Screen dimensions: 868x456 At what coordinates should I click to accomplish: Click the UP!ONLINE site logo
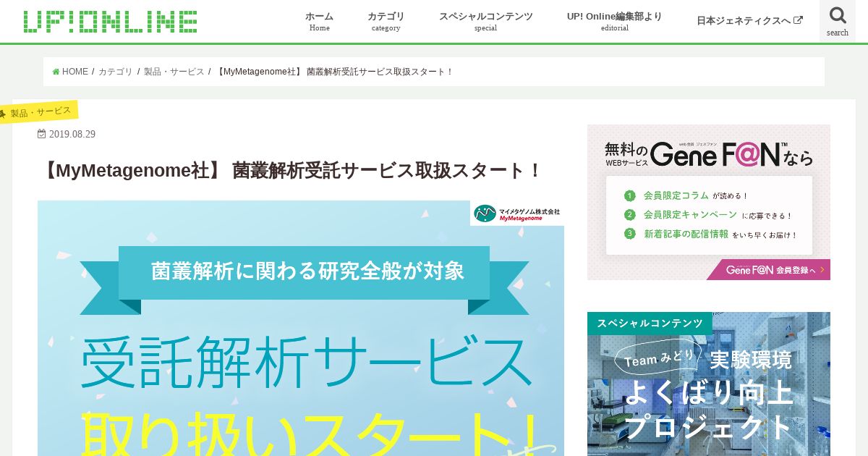[x=110, y=21]
